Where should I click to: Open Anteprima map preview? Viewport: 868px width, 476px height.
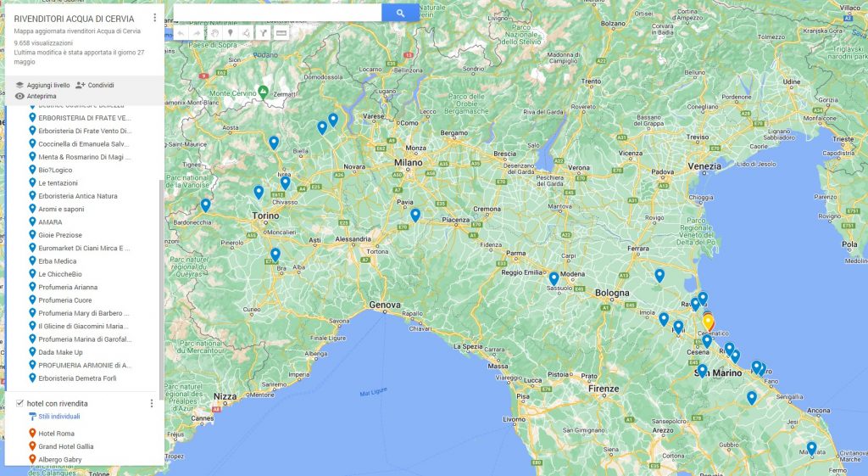(x=36, y=96)
